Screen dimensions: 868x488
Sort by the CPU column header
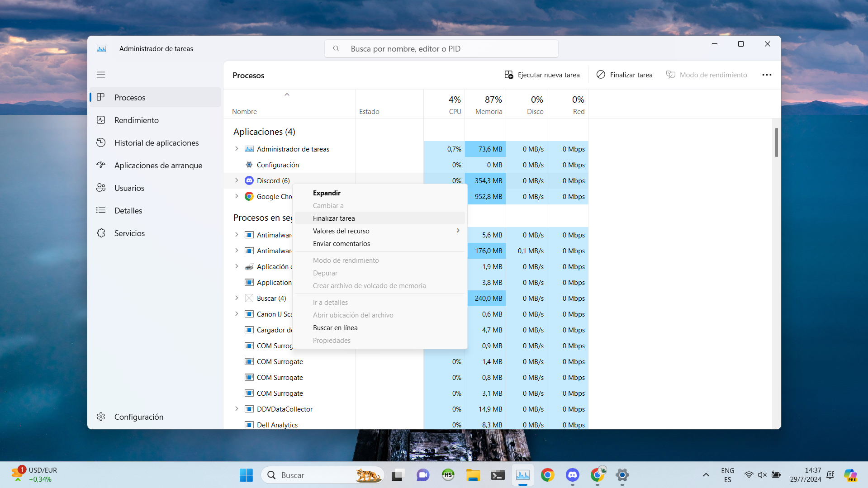pos(444,104)
